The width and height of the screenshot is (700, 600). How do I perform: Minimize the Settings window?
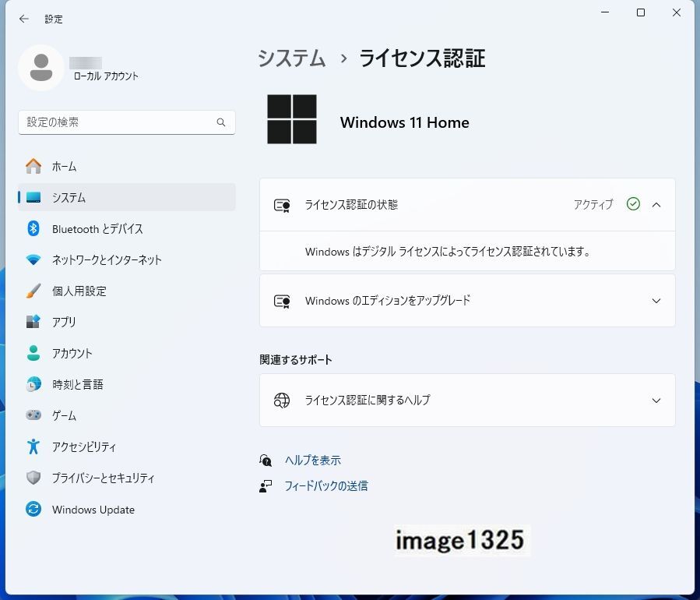click(x=605, y=12)
